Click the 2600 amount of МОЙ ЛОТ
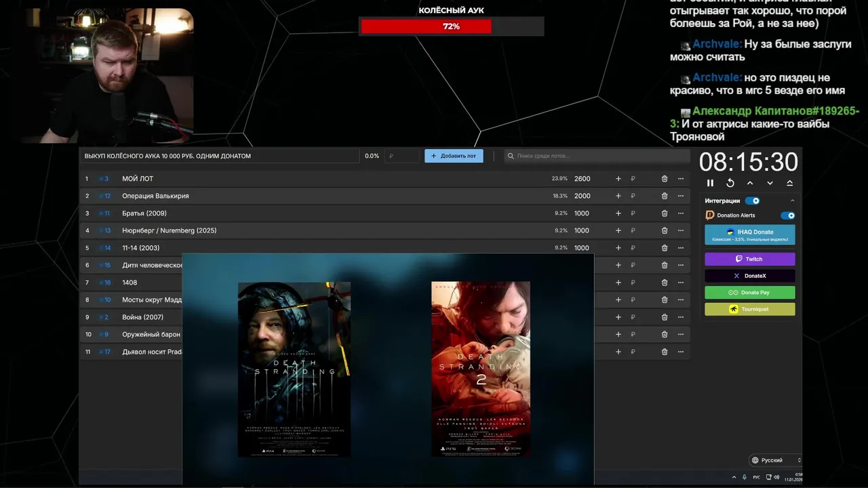This screenshot has height=488, width=868. (582, 179)
